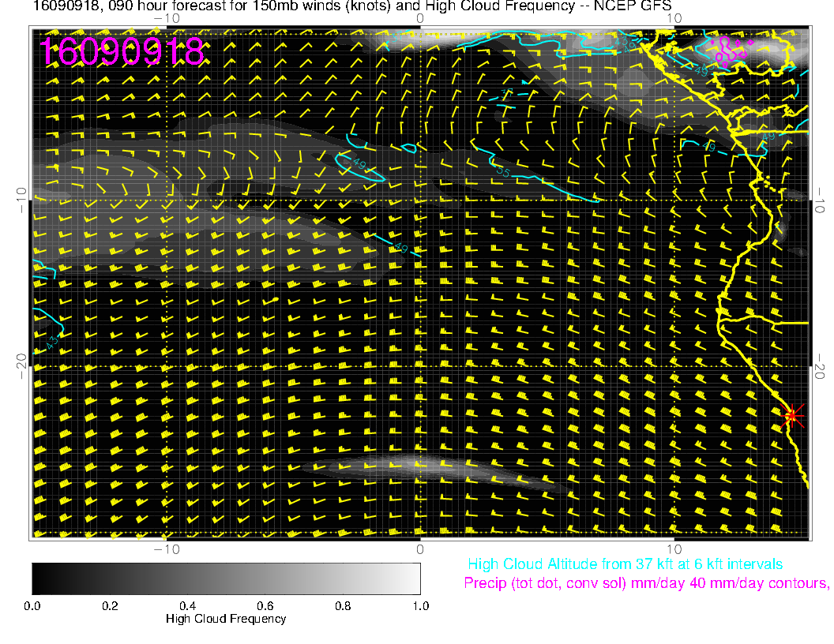Click the cyan 'High Cloud Altitude' legend text
Viewport: 834px width, 644px height.
pos(625,564)
